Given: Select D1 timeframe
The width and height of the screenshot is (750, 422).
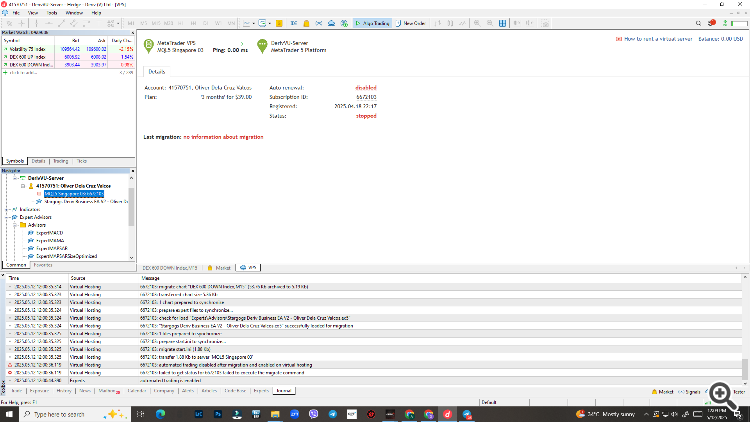Looking at the screenshot, I should (206, 23).
